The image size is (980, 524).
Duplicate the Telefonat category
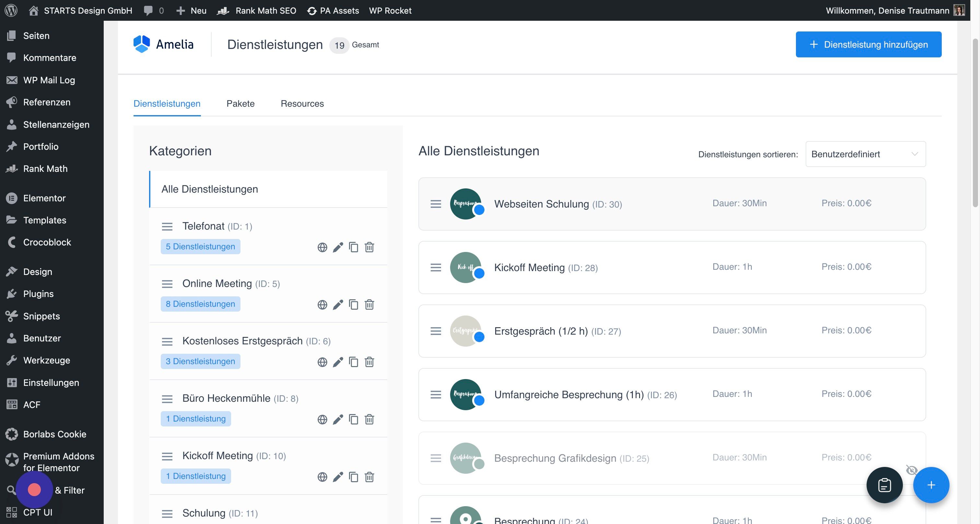(354, 247)
